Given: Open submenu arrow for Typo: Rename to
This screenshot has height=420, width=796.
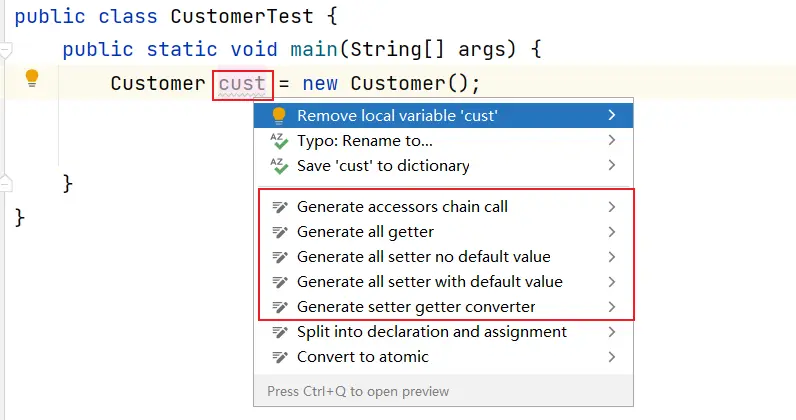Looking at the screenshot, I should click(611, 141).
